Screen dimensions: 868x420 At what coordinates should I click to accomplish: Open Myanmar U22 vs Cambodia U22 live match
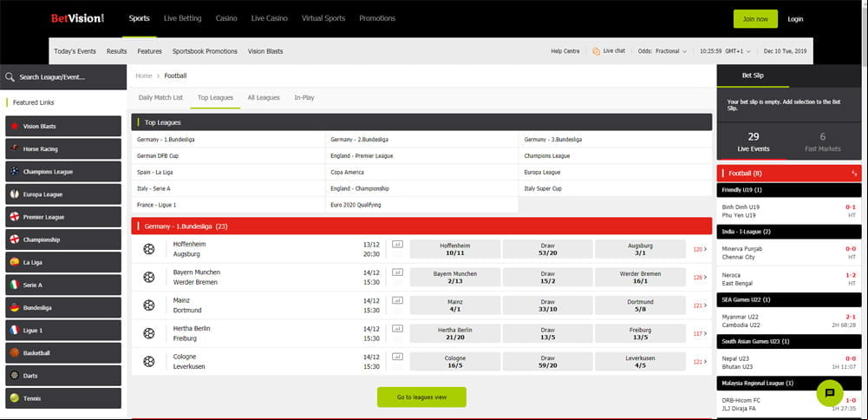coord(789,321)
